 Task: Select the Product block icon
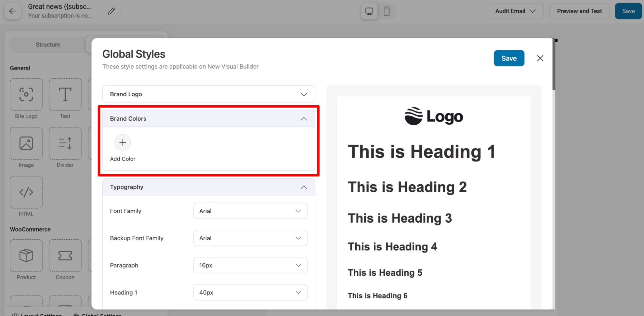26,255
